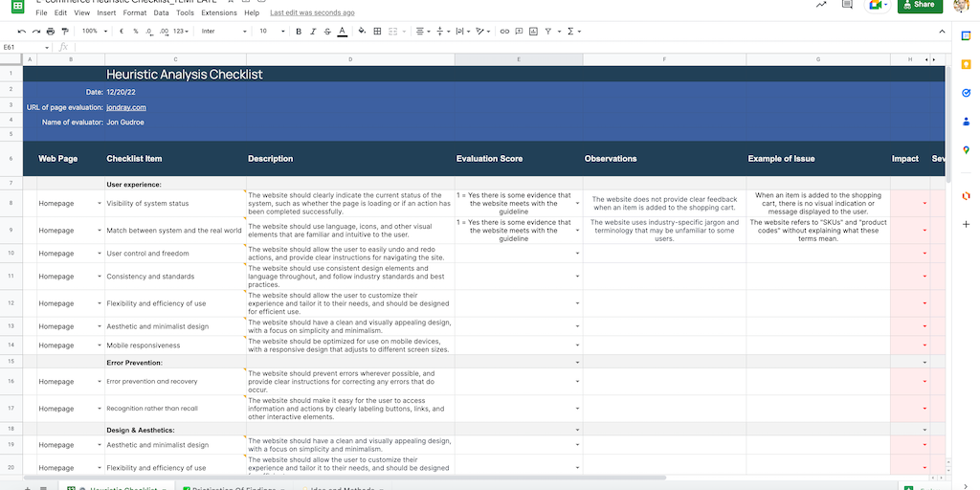Click the Print icon
The height and width of the screenshot is (490, 980).
[50, 32]
